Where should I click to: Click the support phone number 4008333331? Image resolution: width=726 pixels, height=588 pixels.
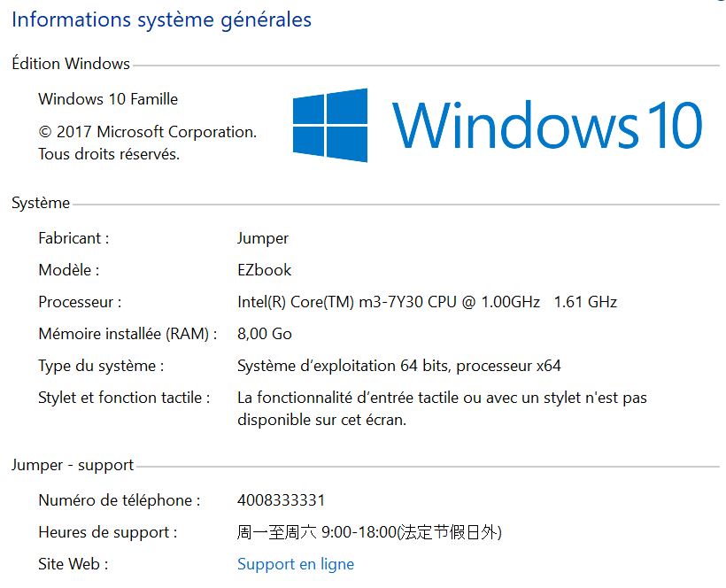tap(281, 500)
